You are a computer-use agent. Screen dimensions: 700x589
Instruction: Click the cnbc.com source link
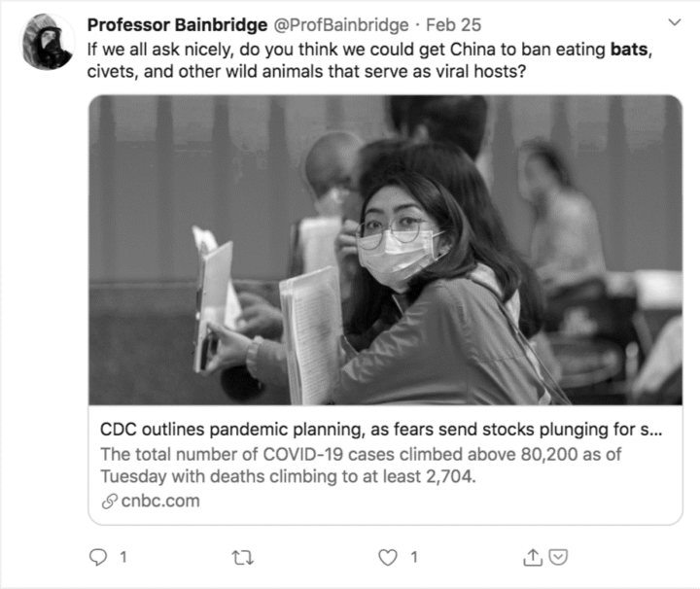point(160,502)
